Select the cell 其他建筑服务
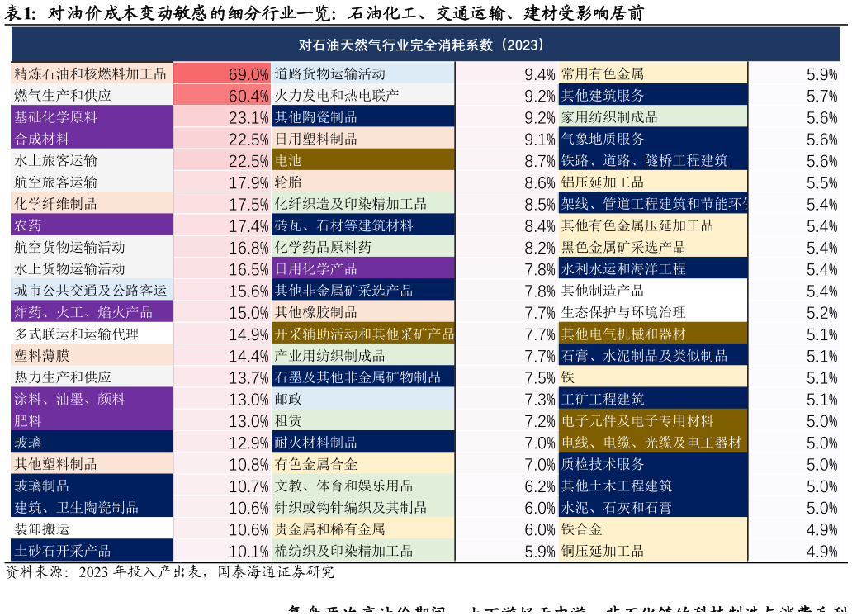The height and width of the screenshot is (616, 852). [x=653, y=96]
